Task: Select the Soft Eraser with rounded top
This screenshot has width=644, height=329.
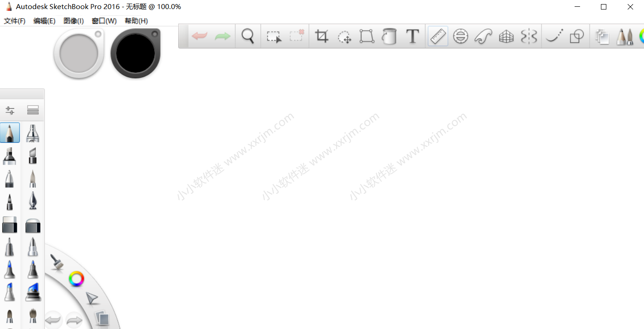Action: coord(33,225)
